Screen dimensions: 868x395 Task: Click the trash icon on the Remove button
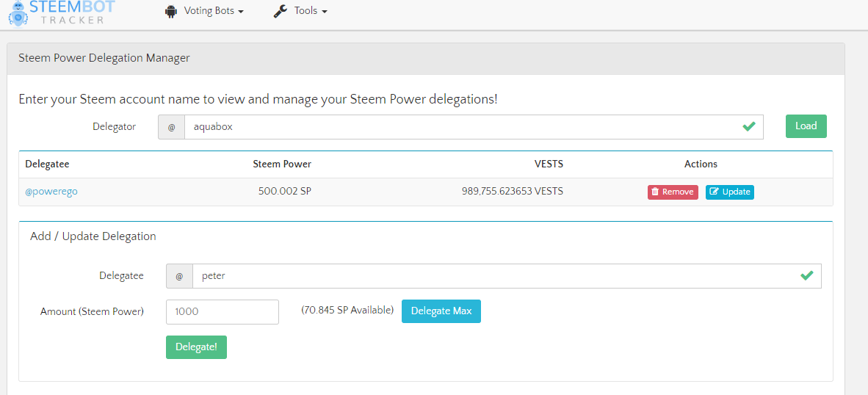(x=655, y=192)
